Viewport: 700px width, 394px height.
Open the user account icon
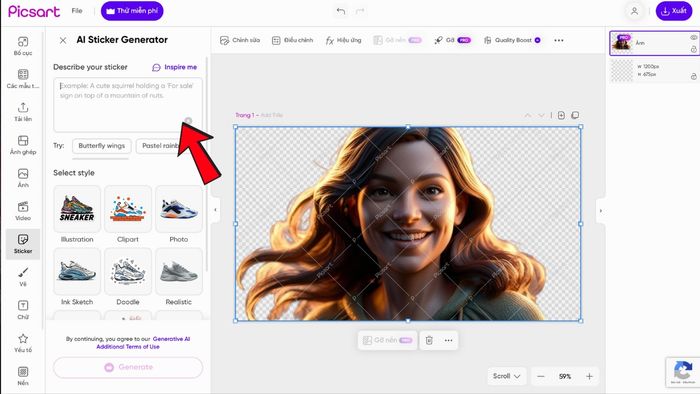coord(634,11)
